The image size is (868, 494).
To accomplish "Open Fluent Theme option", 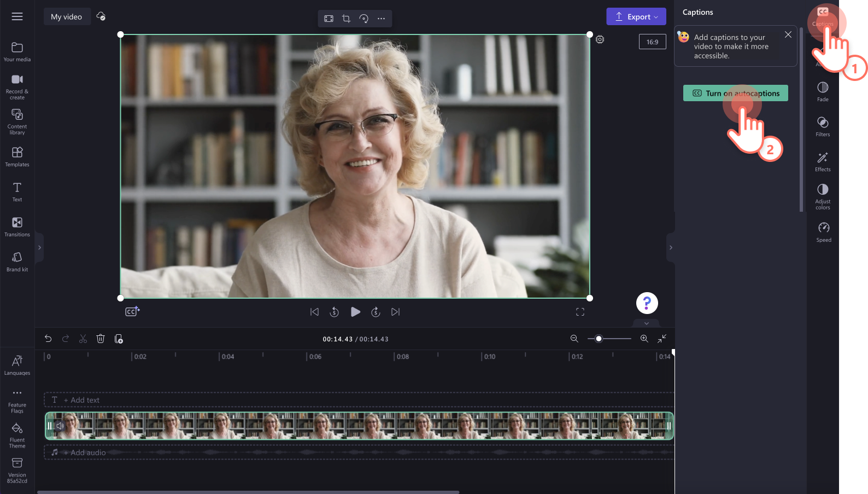I will (17, 435).
